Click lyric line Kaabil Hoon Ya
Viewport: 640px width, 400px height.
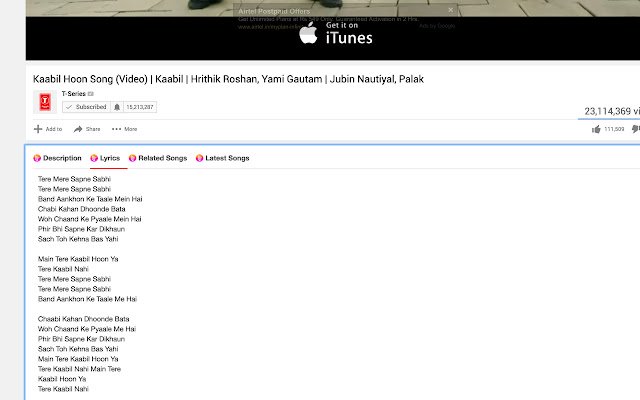point(62,379)
